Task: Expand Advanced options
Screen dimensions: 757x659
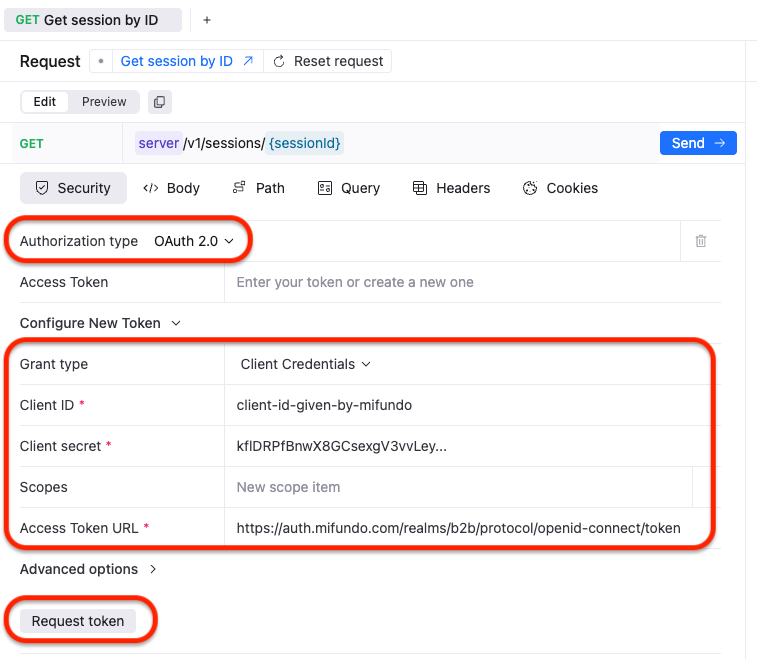Action: (x=88, y=569)
